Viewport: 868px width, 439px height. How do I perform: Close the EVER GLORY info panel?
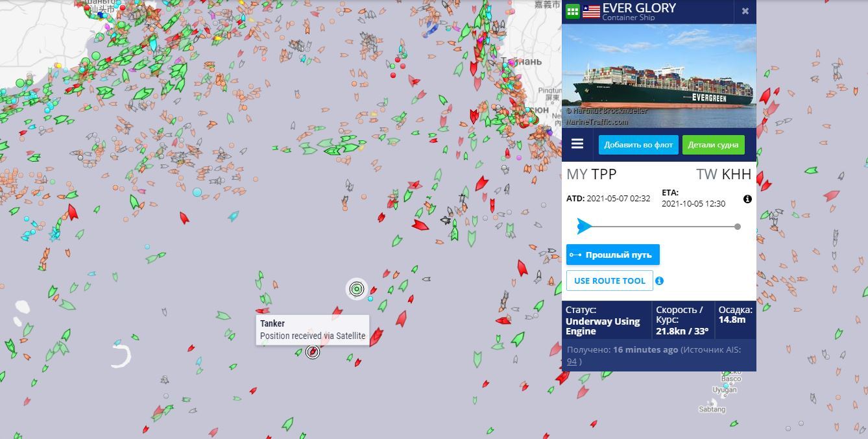pos(745,11)
